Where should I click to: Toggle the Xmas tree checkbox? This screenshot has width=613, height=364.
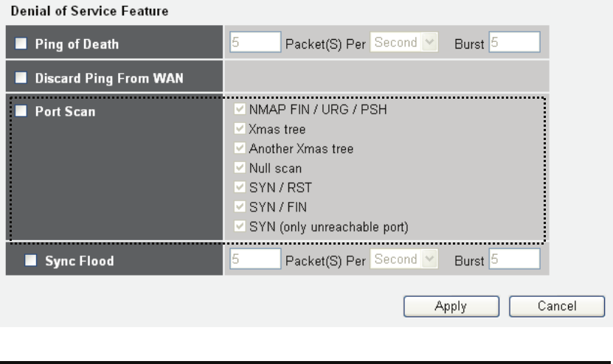(x=237, y=130)
